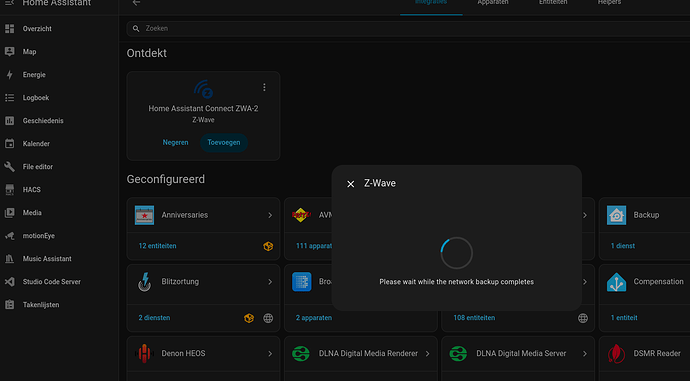Open the Studio Code Server icon
This screenshot has height=381, width=690.
tap(10, 282)
